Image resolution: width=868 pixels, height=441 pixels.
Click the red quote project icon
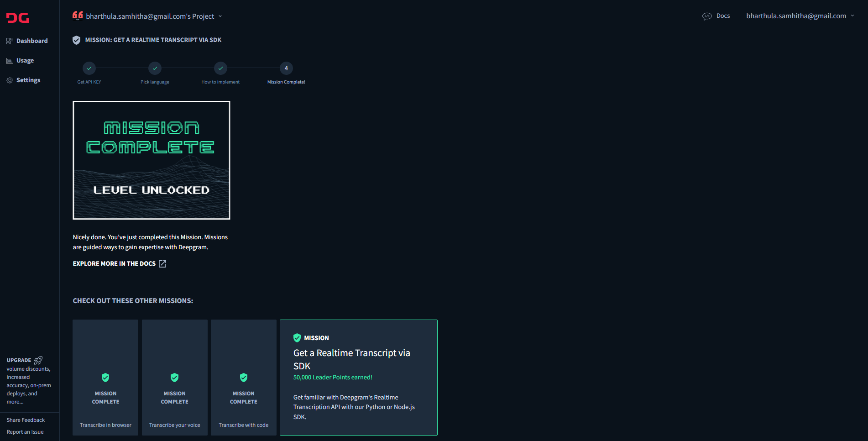78,15
